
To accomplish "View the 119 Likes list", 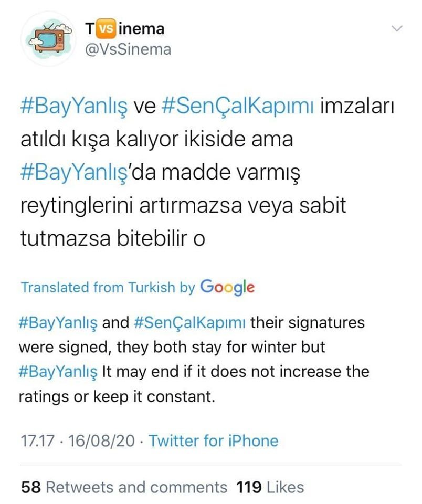I will [270, 487].
